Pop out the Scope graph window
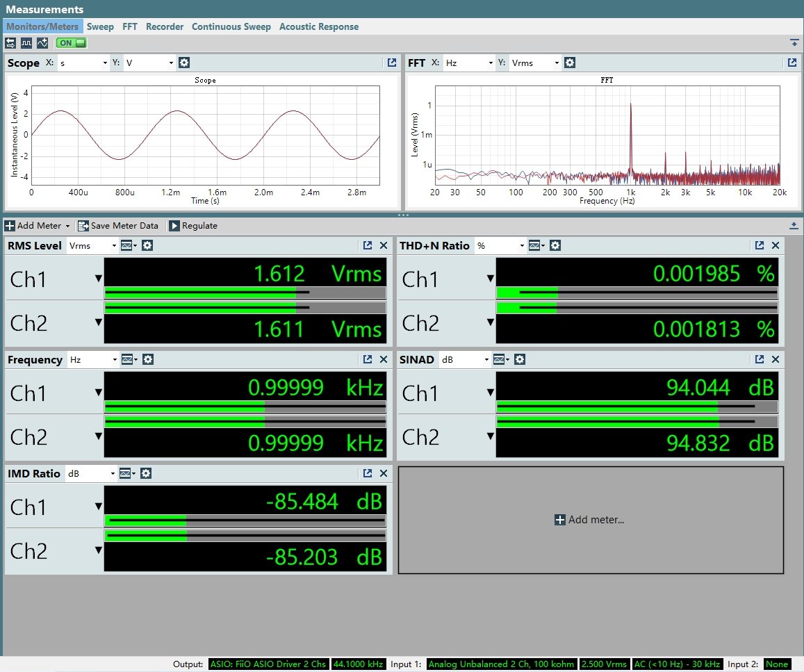This screenshot has width=804, height=672. [392, 63]
